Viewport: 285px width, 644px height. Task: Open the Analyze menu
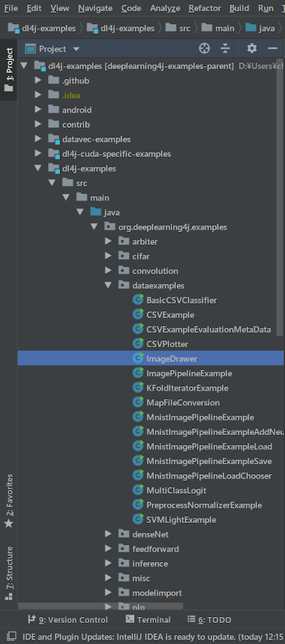coord(165,8)
